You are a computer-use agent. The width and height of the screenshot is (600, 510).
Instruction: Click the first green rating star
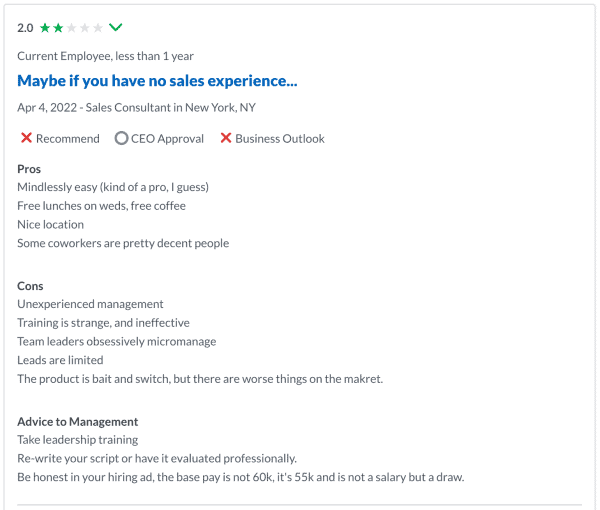tap(45, 27)
